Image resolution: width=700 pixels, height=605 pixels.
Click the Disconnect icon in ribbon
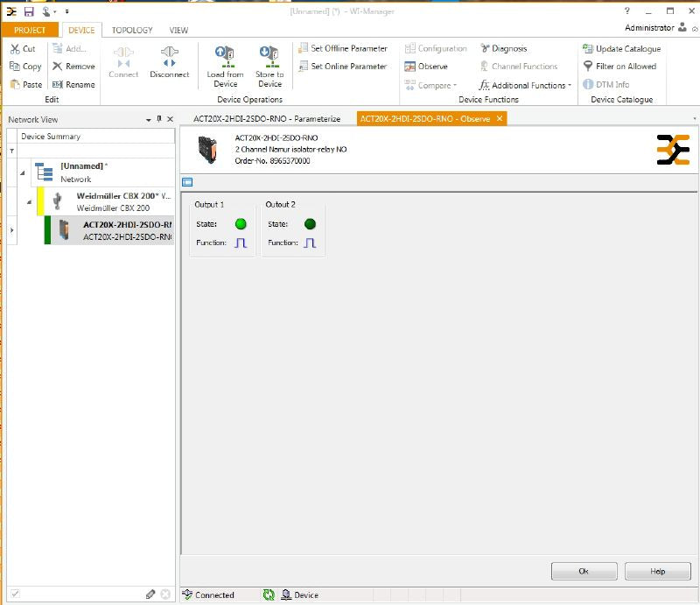tap(169, 58)
